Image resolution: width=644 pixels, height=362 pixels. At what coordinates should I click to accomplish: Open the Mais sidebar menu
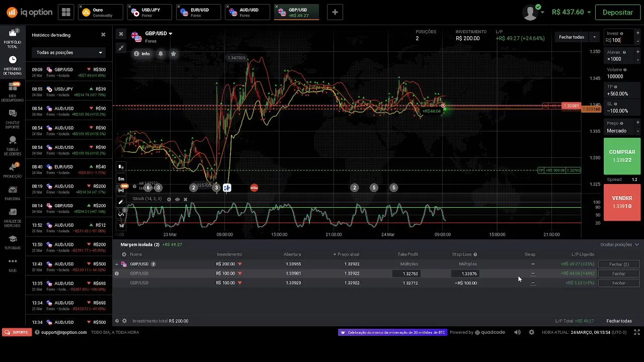coord(13,265)
